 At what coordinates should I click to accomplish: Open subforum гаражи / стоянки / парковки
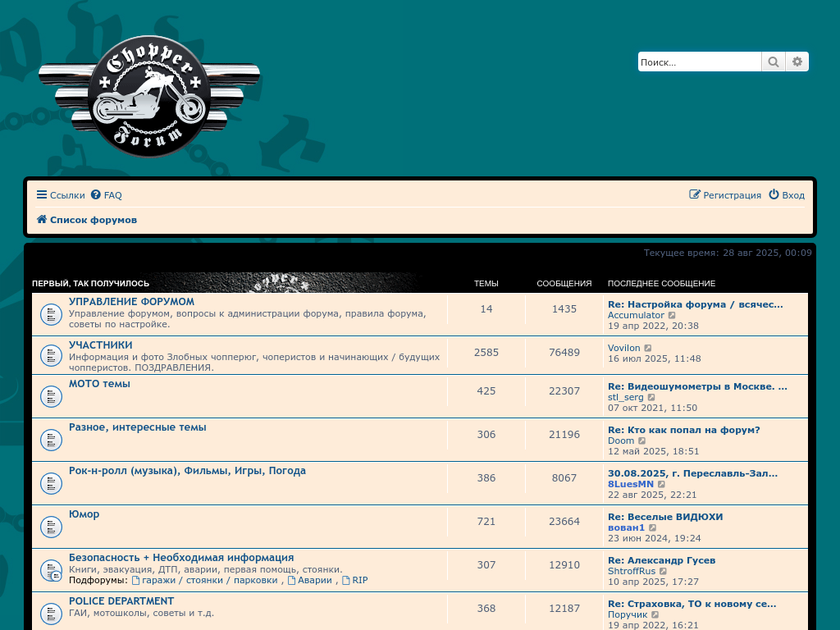click(209, 580)
